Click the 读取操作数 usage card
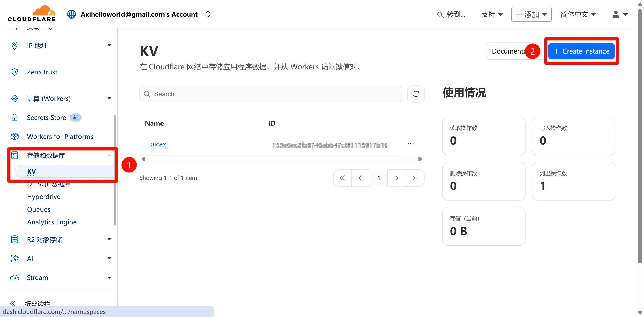 coord(484,136)
